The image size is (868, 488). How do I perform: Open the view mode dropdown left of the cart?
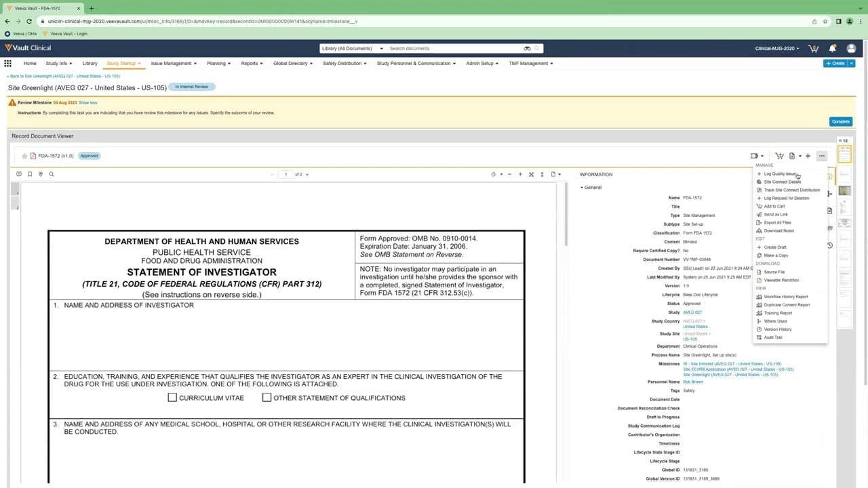click(757, 156)
